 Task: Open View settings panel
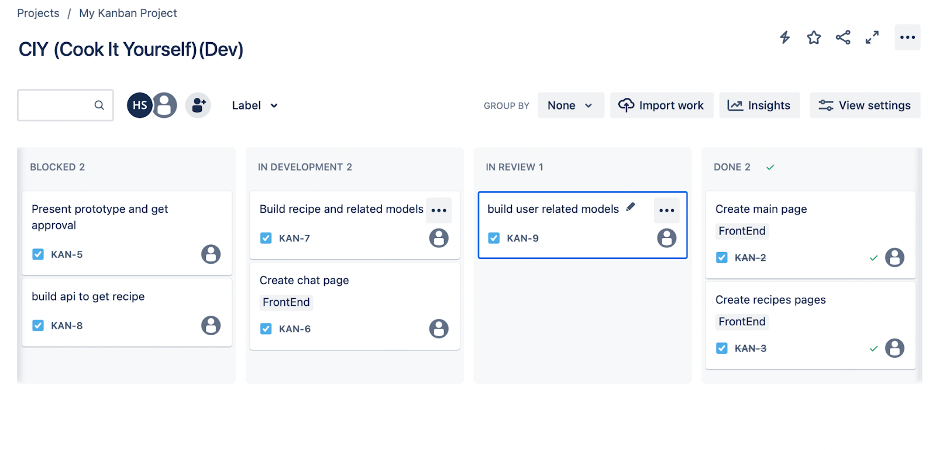pos(865,105)
